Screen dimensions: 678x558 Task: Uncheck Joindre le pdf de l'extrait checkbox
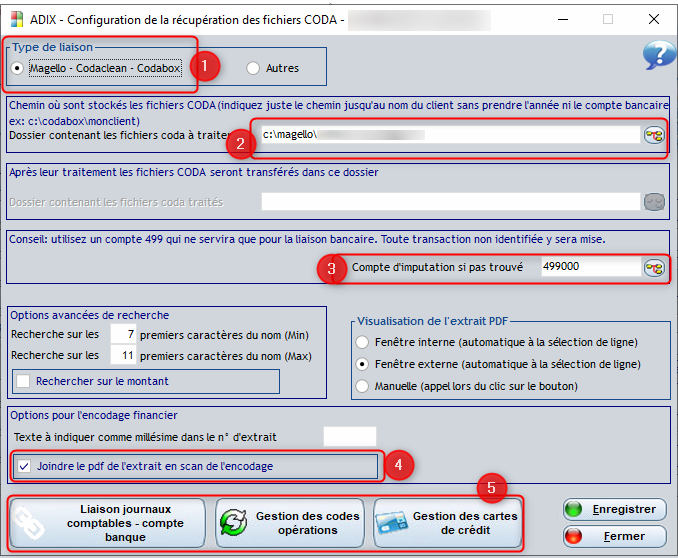(x=23, y=465)
